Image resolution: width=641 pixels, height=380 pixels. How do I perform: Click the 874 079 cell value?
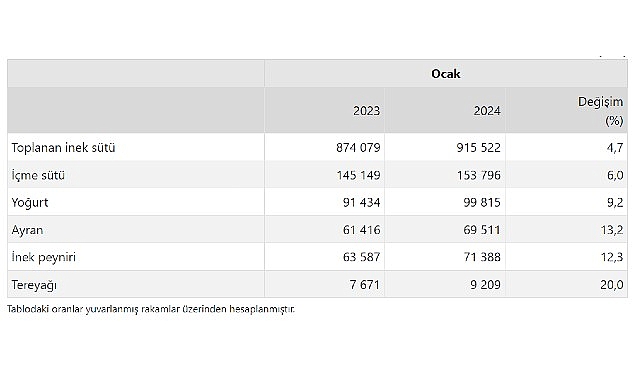pyautogui.click(x=358, y=148)
